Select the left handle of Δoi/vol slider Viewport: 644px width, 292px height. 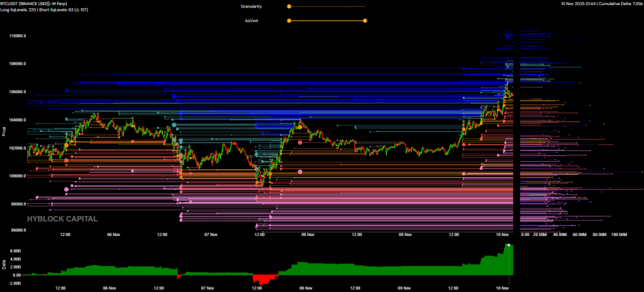(289, 21)
